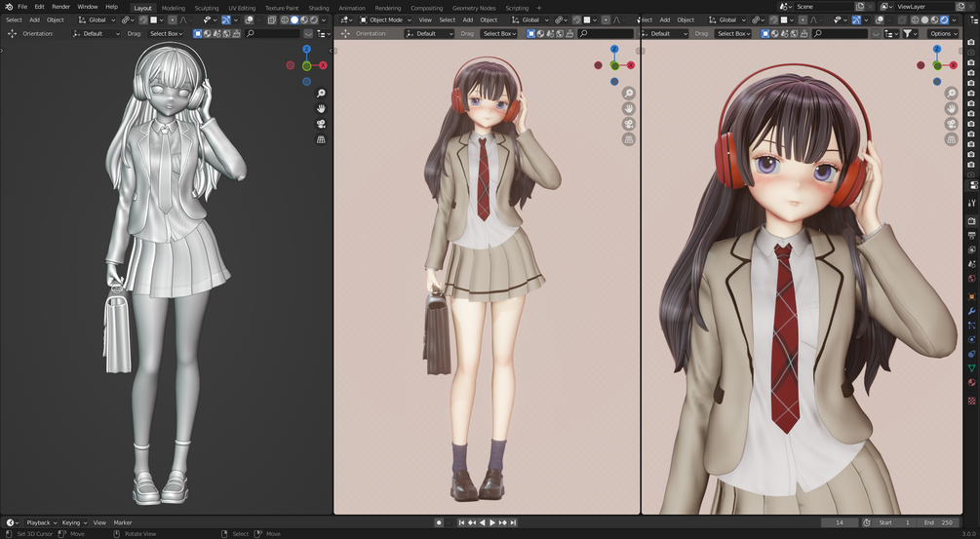Open Material properties tab sphere icon
This screenshot has width=980, height=539.
pyautogui.click(x=972, y=382)
